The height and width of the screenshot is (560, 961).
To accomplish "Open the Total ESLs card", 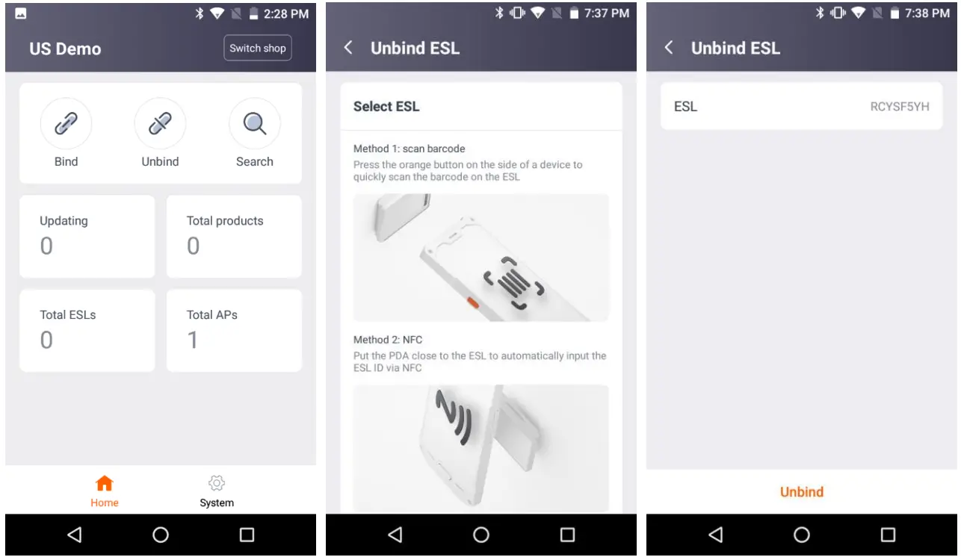I will [87, 331].
